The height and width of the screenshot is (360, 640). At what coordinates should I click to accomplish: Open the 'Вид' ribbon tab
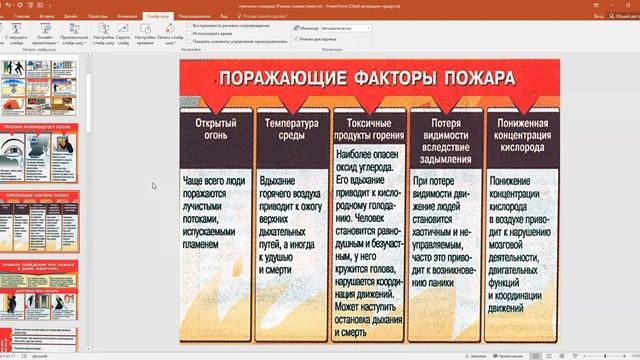point(224,16)
